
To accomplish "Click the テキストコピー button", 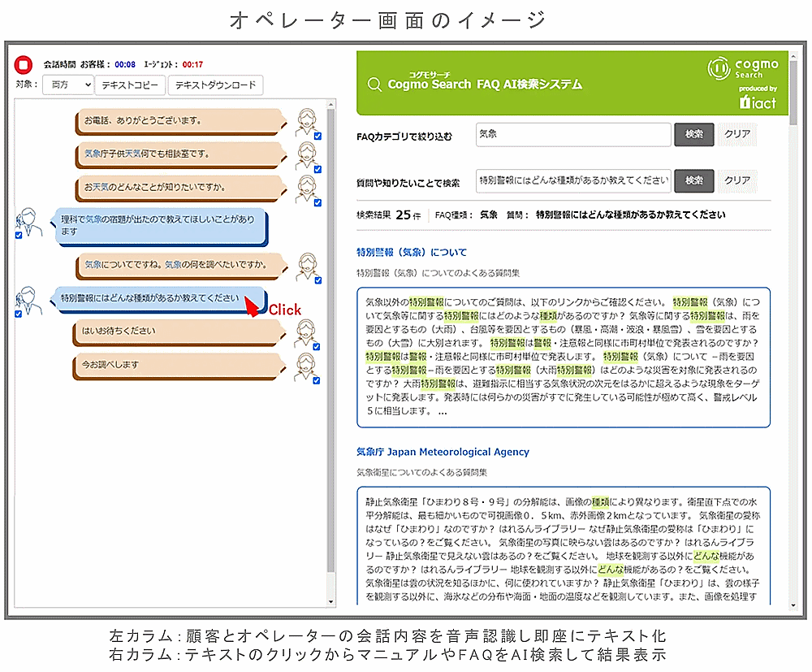I will click(x=128, y=85).
